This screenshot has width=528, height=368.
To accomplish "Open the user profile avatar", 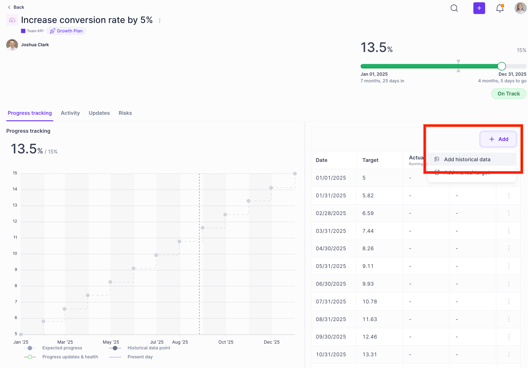I will click(x=520, y=8).
